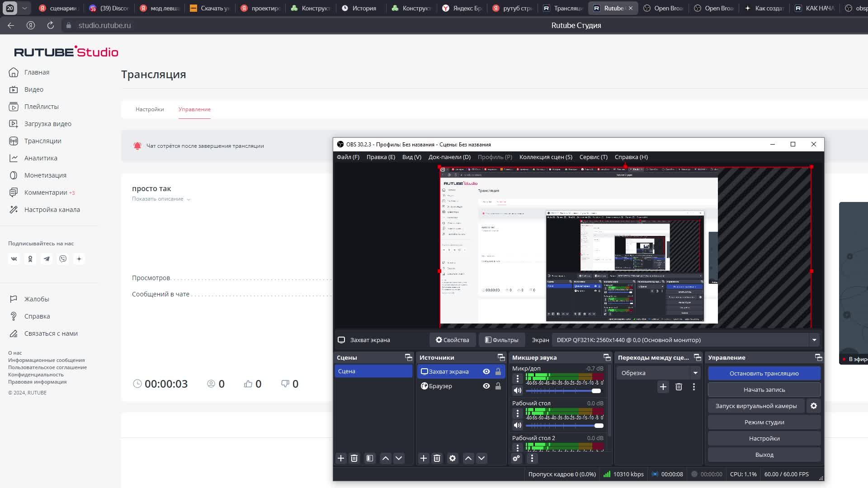868x488 pixels.
Task: Hide the Захват экрана source
Action: [486, 371]
